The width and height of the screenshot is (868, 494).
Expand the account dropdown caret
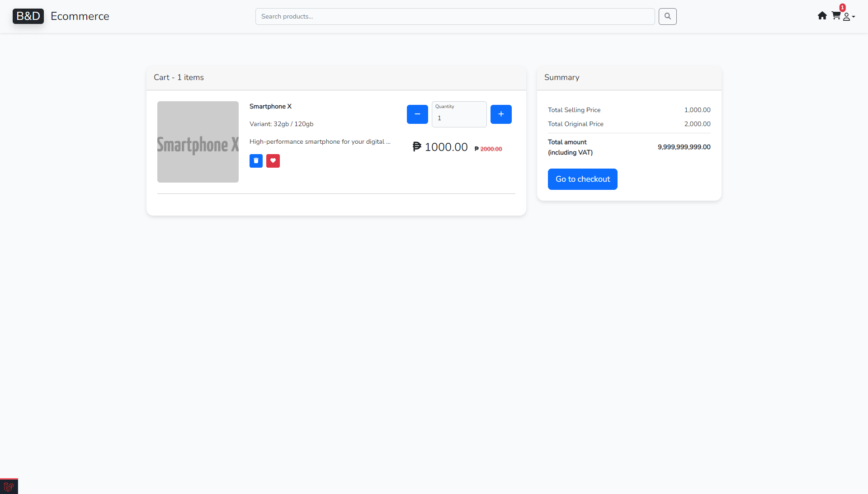854,17
